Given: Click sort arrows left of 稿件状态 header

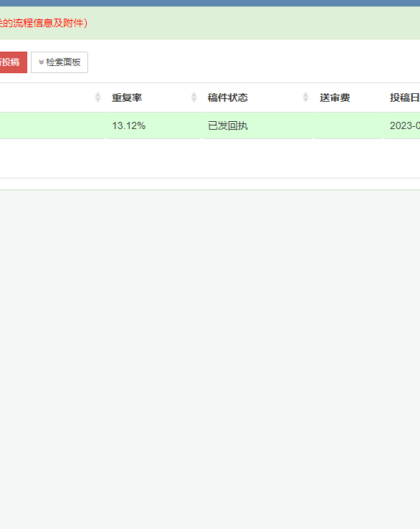Looking at the screenshot, I should pos(194,97).
